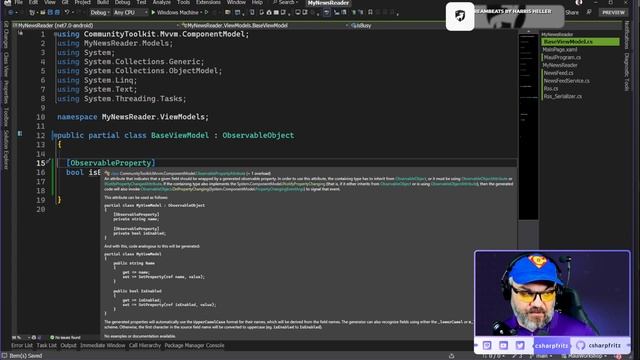Open the Test menu
The width and height of the screenshot is (640, 360).
tap(141, 2)
